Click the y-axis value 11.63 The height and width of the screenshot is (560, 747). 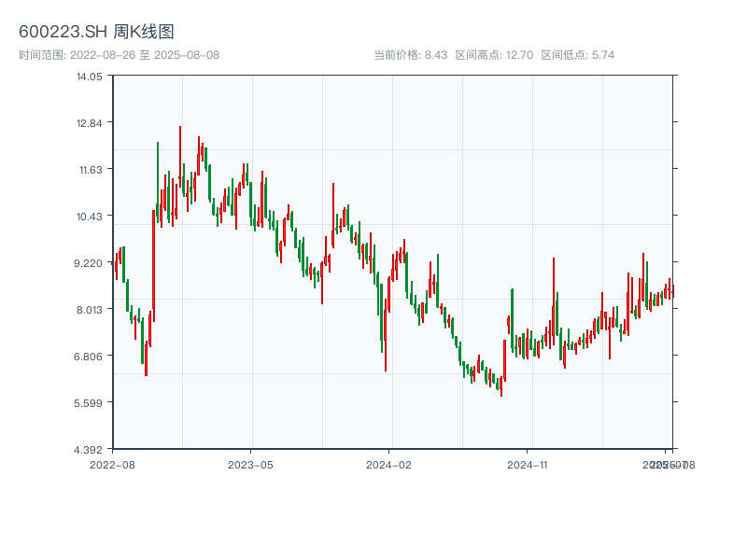(x=91, y=170)
